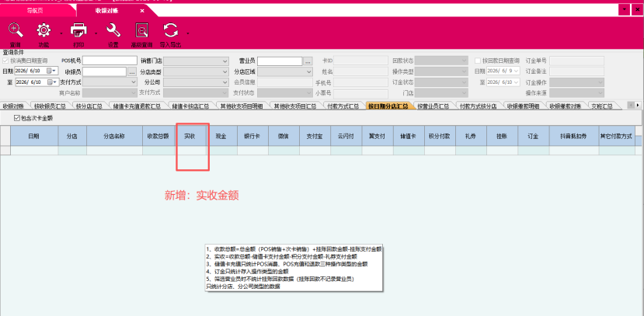Open the 销售门店 dropdown

pyautogui.click(x=196, y=61)
